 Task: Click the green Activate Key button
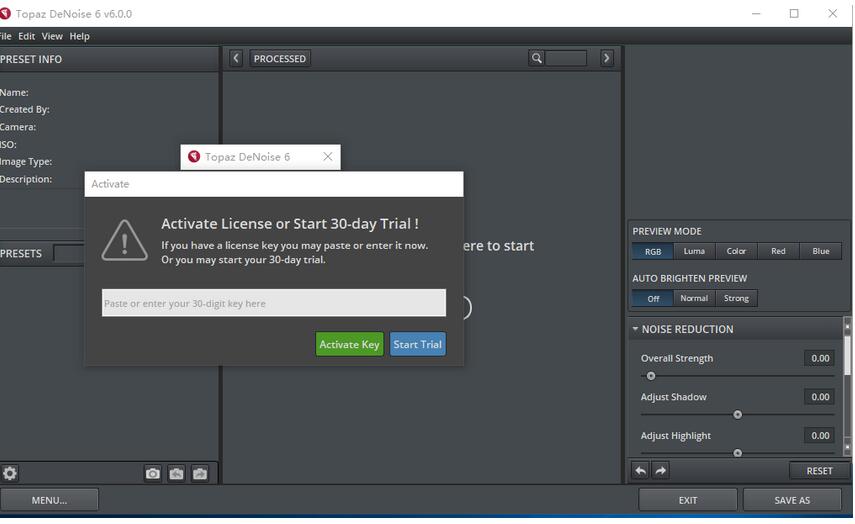click(350, 344)
